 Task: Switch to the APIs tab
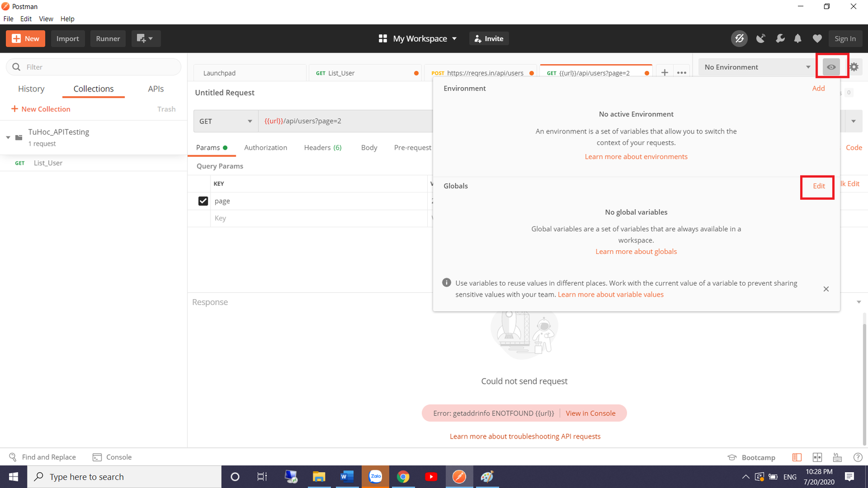tap(156, 88)
